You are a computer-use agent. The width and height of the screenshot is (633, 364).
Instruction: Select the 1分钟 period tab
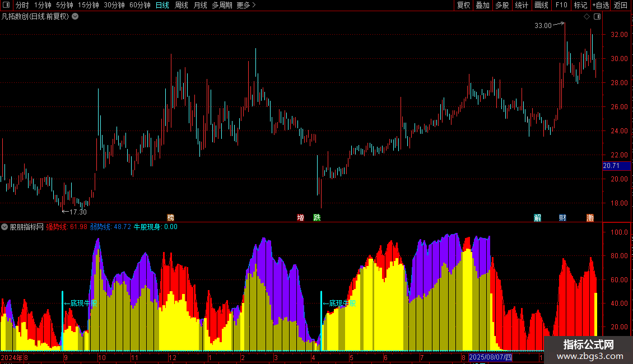coord(43,5)
